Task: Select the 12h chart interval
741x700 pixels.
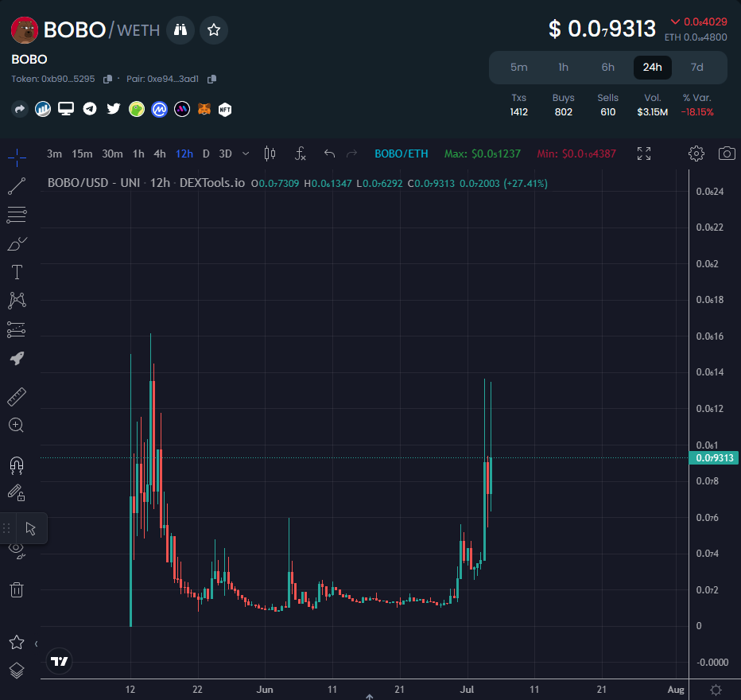Action: pyautogui.click(x=184, y=154)
